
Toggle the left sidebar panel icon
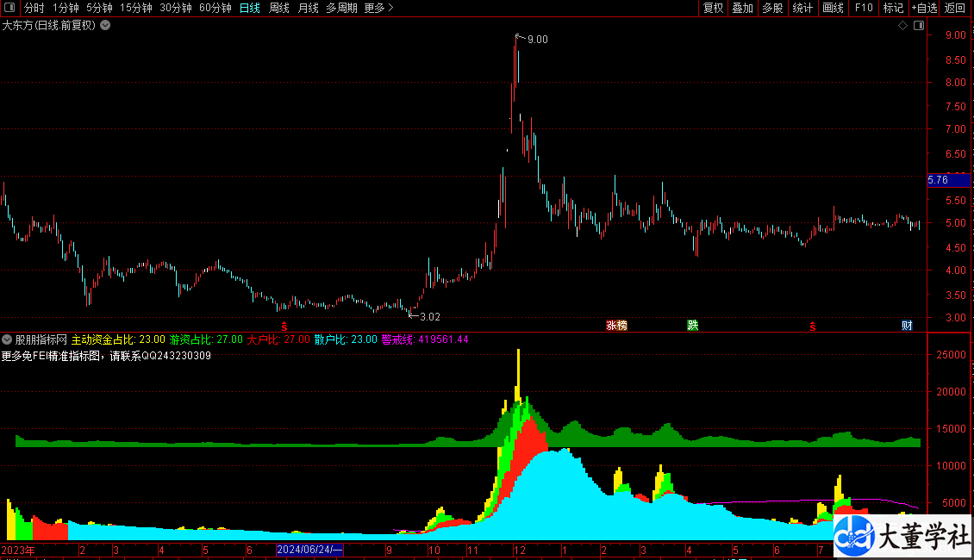tap(9, 9)
